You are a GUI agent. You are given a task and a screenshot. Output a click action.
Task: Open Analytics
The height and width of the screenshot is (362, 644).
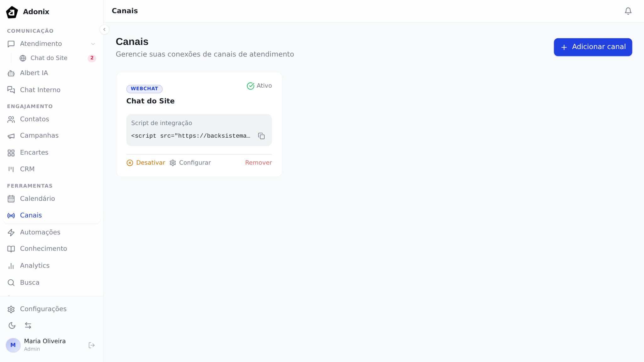click(52, 266)
